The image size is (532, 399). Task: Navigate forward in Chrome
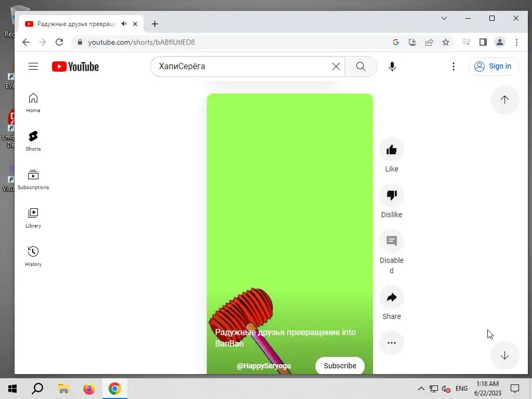(x=43, y=42)
